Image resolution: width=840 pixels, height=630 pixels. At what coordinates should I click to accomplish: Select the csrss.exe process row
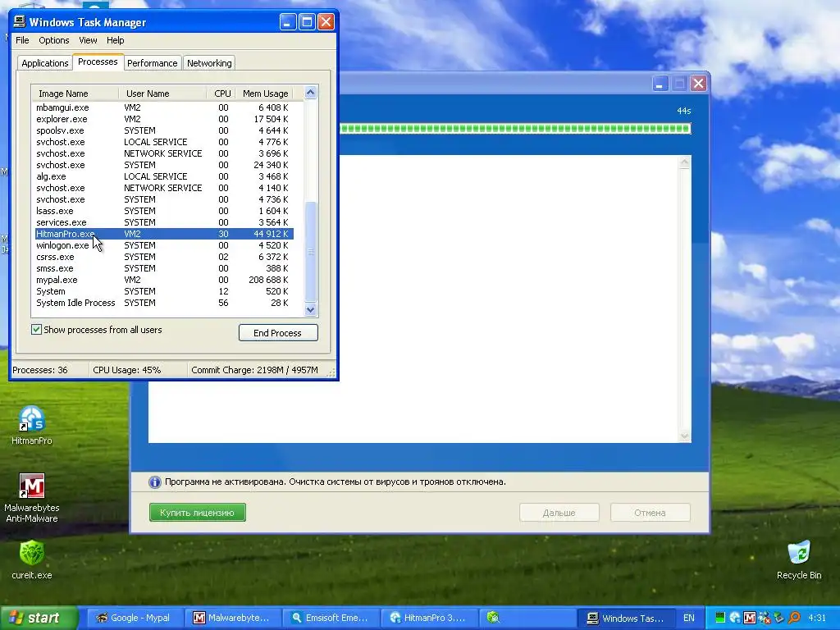(x=163, y=257)
